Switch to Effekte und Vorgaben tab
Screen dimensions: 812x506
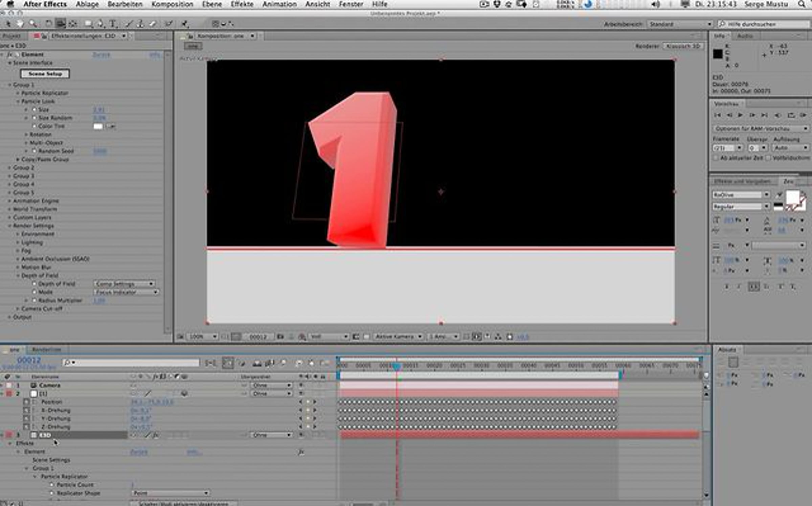(742, 182)
